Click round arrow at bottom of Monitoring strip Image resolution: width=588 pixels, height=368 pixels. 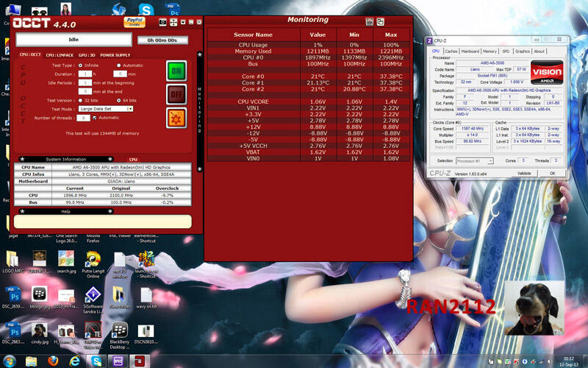[200, 169]
